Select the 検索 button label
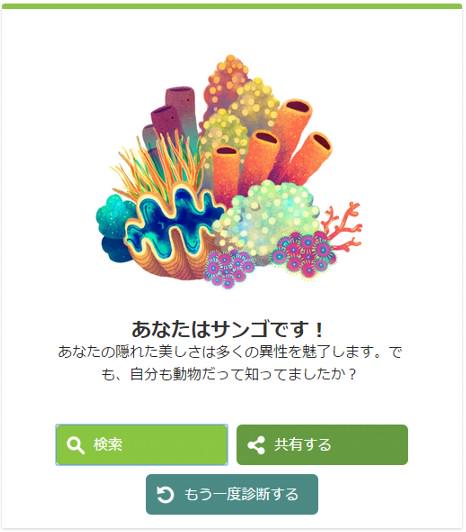466x532 pixels. 108,444
